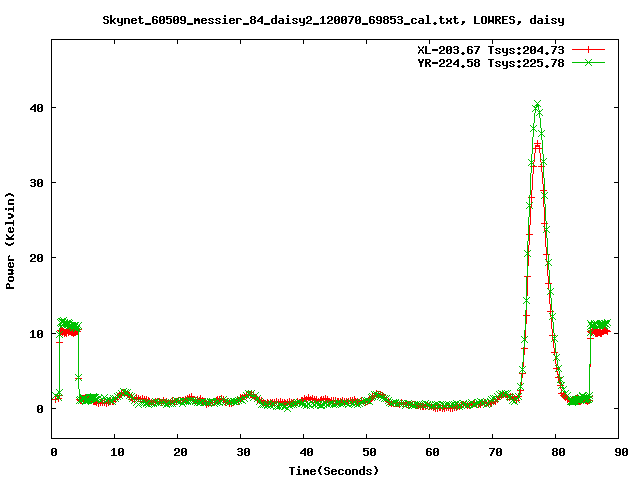This screenshot has width=640, height=480.
Task: Click the x-axis tick label 50
Action: tap(369, 452)
